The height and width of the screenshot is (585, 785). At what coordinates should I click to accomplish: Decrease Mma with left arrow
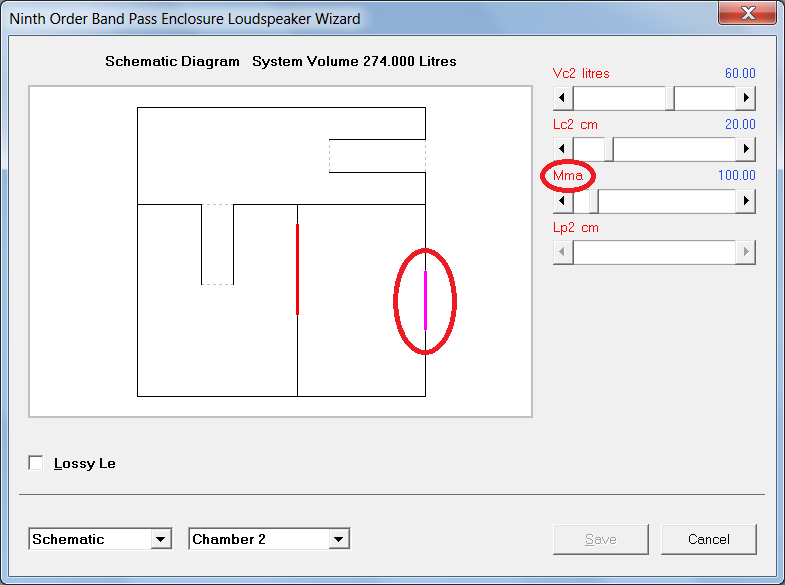coord(563,201)
